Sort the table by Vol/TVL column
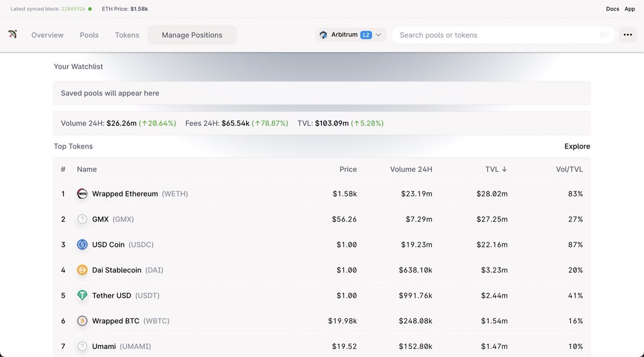This screenshot has width=644, height=357. coord(569,169)
